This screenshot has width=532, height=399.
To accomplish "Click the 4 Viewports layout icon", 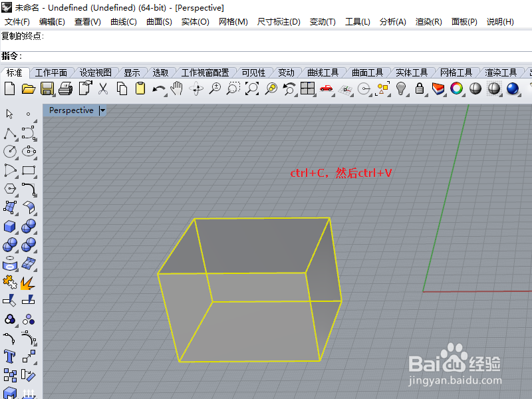I will point(308,89).
